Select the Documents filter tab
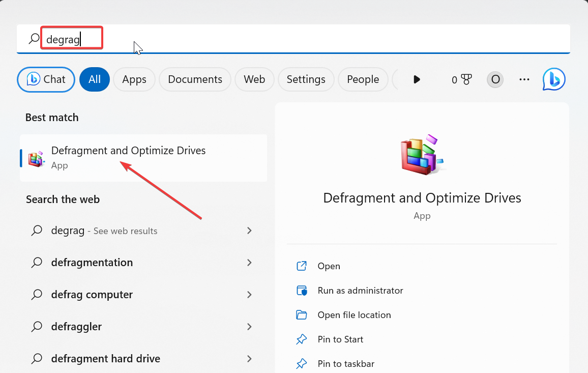The width and height of the screenshot is (588, 373). [x=195, y=79]
